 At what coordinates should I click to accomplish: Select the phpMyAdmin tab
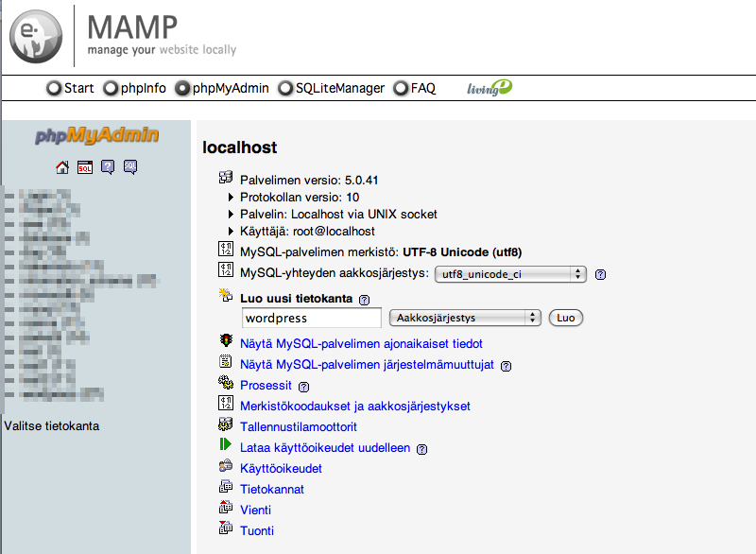(222, 88)
